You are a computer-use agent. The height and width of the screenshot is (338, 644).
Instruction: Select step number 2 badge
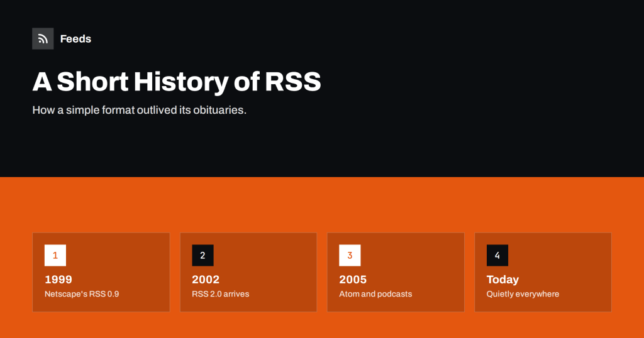203,255
